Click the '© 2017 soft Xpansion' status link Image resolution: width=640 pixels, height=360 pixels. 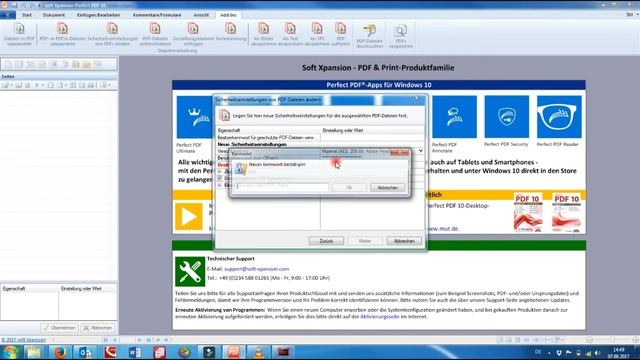[x=23, y=340]
